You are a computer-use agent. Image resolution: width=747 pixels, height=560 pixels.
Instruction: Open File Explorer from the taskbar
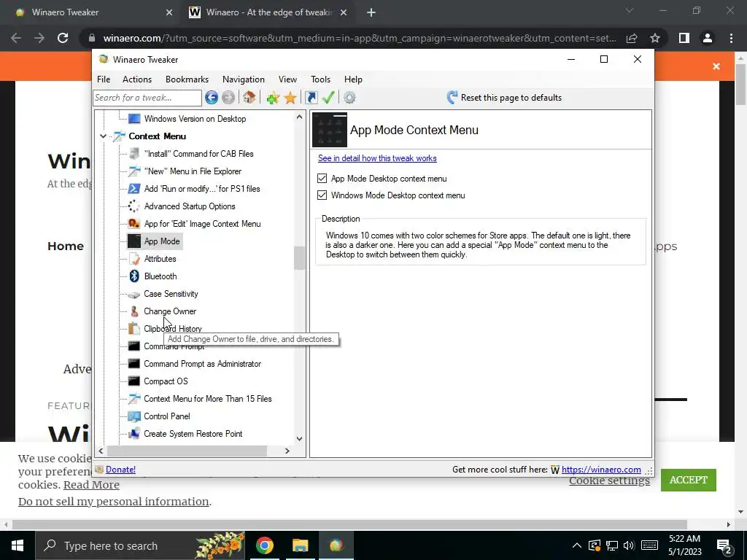pyautogui.click(x=300, y=545)
